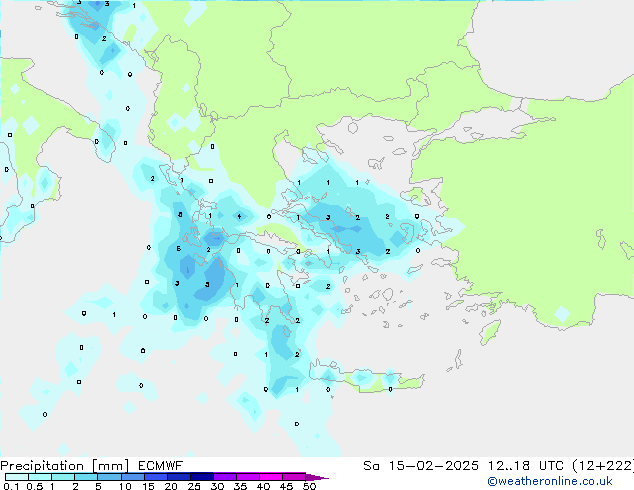Select the 45–50 mm legend swatch

(x=294, y=477)
